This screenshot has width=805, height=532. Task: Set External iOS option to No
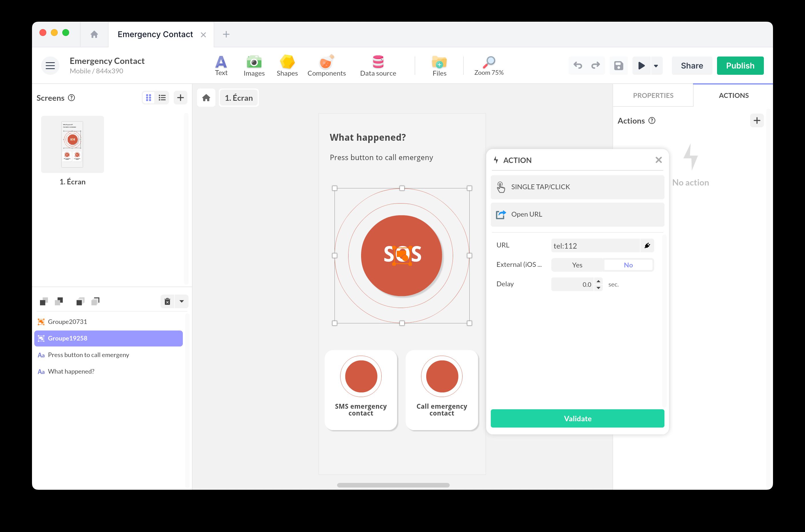click(628, 265)
